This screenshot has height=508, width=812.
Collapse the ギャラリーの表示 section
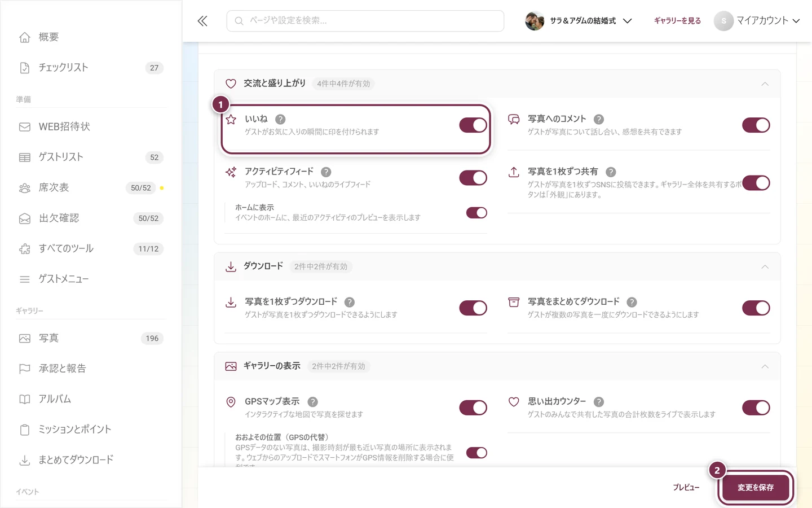pos(765,367)
